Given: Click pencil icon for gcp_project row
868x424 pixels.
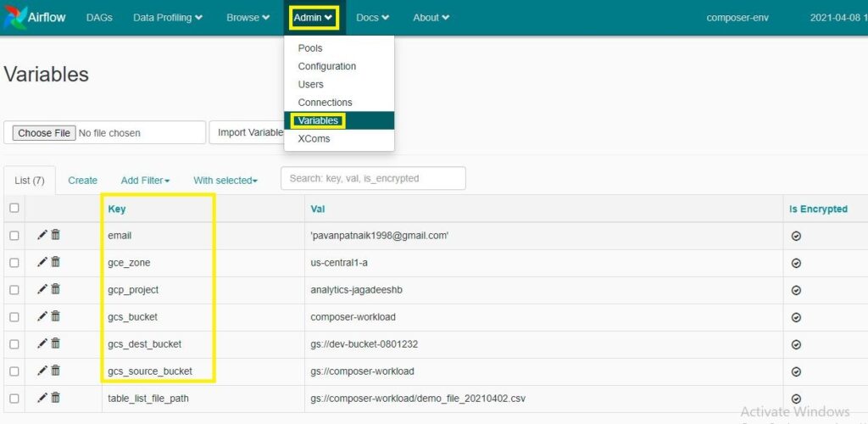Looking at the screenshot, I should pyautogui.click(x=42, y=289).
